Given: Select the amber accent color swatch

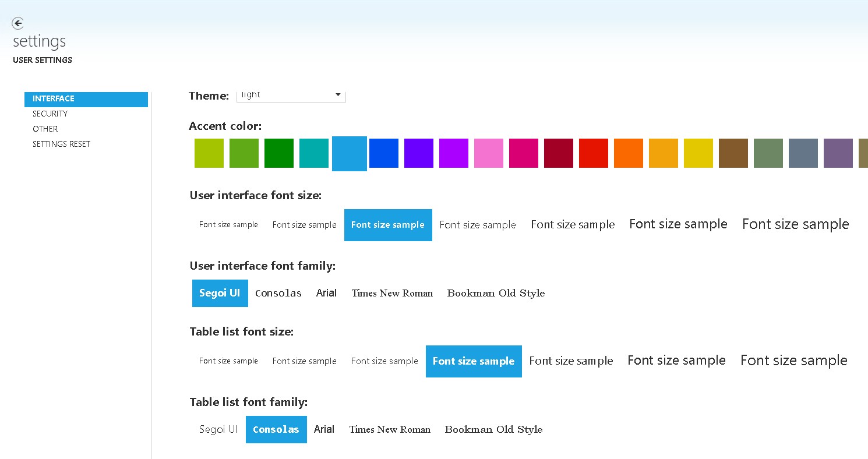Looking at the screenshot, I should (x=664, y=153).
